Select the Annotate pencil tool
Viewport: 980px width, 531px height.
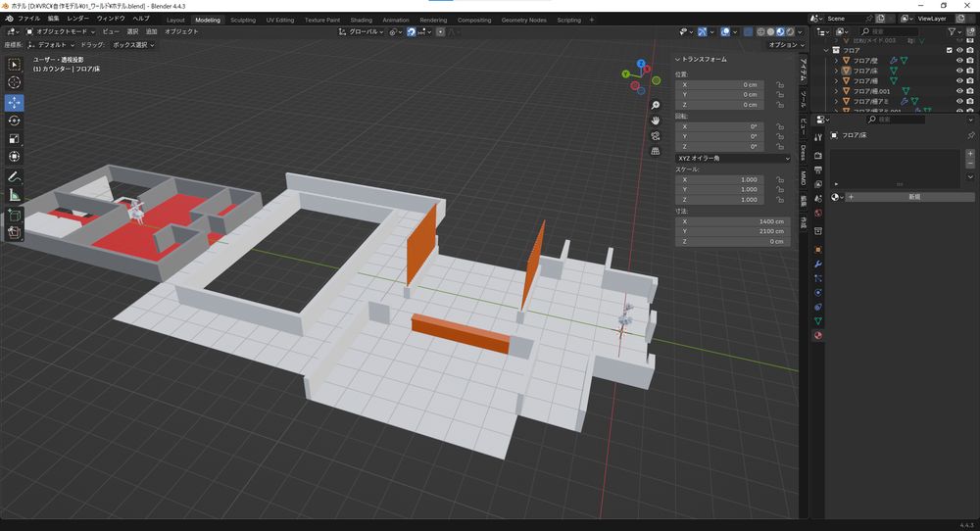coord(15,177)
